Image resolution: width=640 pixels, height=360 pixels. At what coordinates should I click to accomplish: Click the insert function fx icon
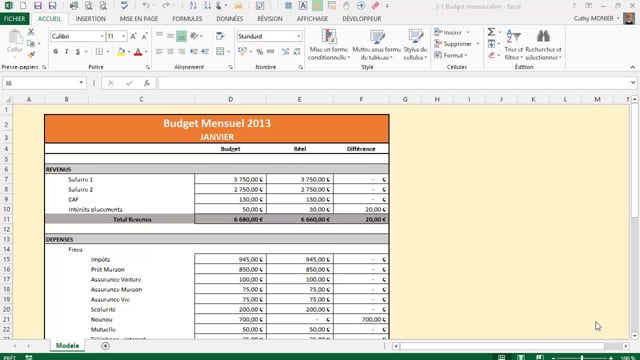point(147,83)
